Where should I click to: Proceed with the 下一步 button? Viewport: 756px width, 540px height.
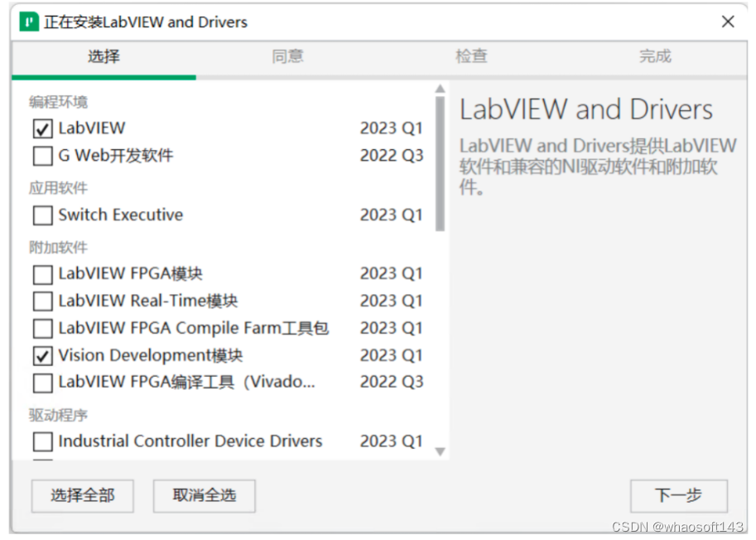point(678,496)
